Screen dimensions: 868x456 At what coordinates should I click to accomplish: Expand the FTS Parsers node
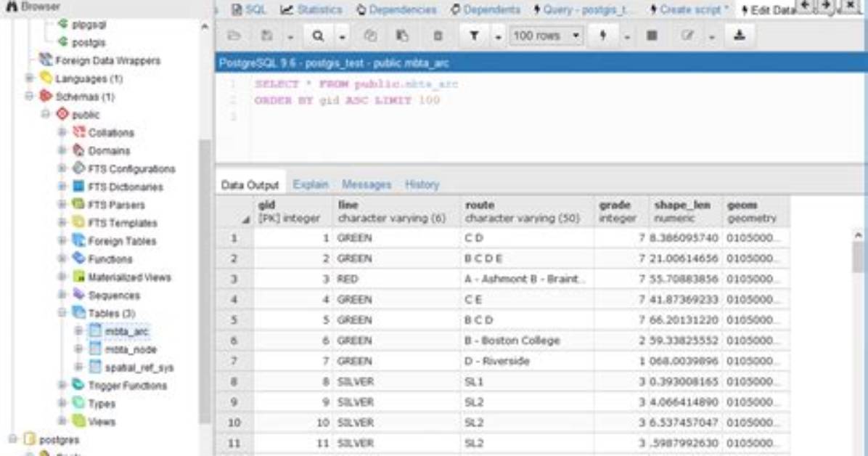[x=62, y=205]
